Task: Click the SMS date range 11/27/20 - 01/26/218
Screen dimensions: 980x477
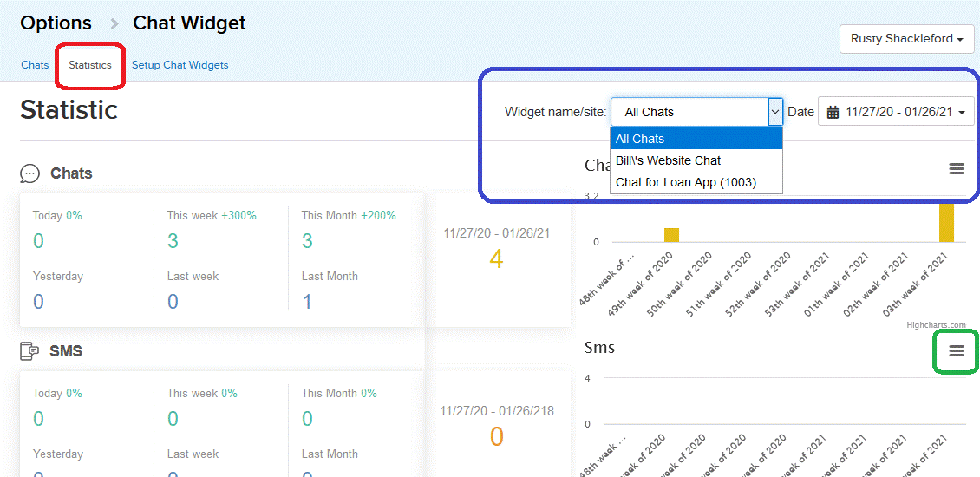Action: (x=496, y=411)
